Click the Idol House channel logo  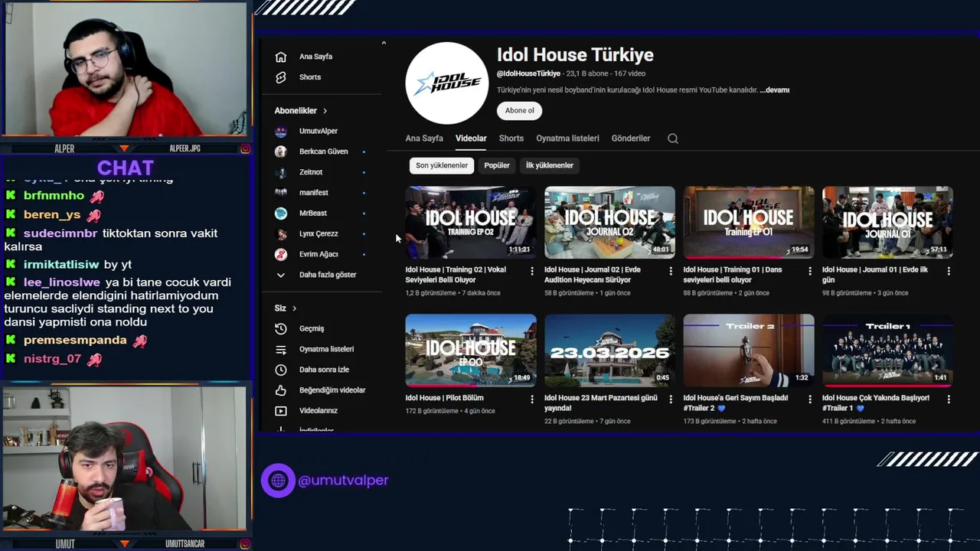point(447,83)
